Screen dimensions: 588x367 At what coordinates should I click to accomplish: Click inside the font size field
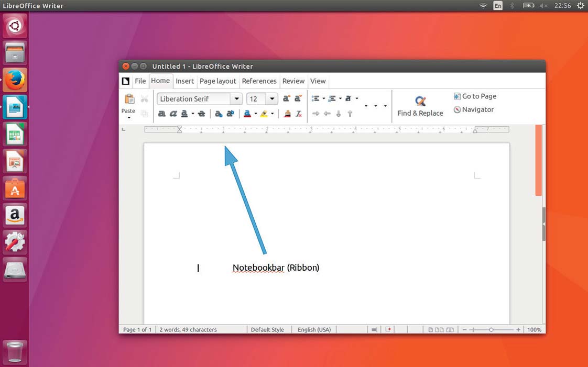(256, 99)
